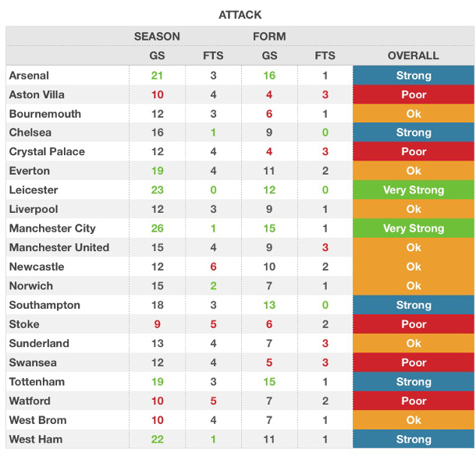This screenshot has height=456, width=476.
Task: Click Chelsea's blue Strong badge
Action: coord(413,133)
